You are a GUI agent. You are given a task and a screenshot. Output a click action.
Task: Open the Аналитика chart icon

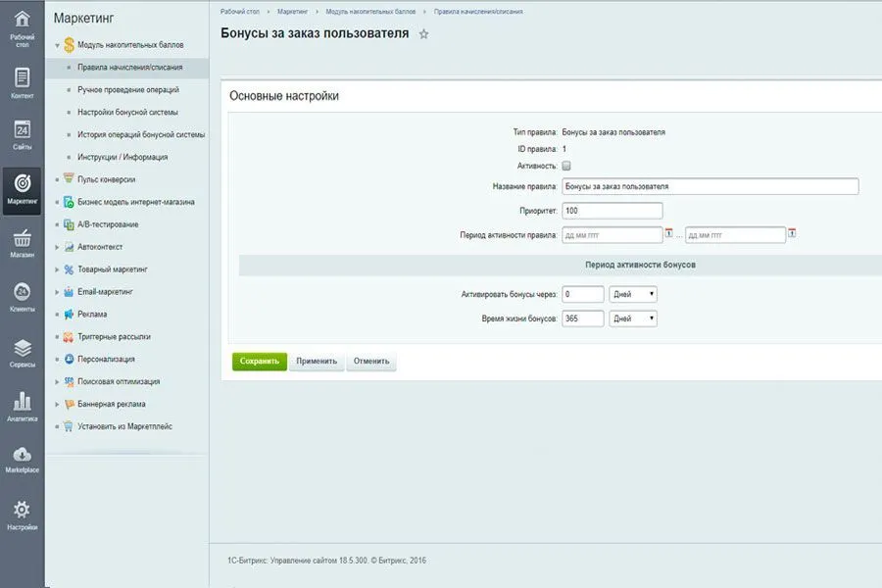click(x=22, y=404)
